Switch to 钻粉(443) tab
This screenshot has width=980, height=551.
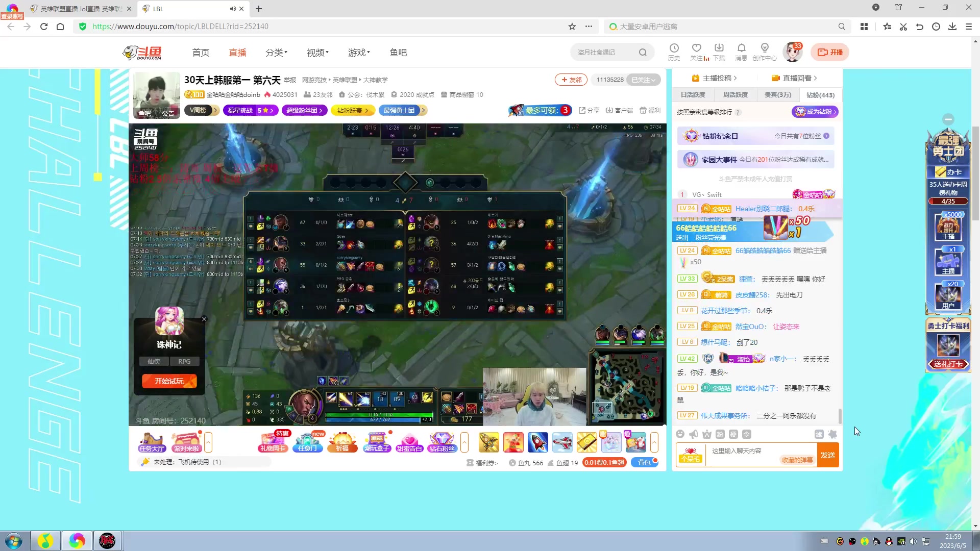(820, 95)
